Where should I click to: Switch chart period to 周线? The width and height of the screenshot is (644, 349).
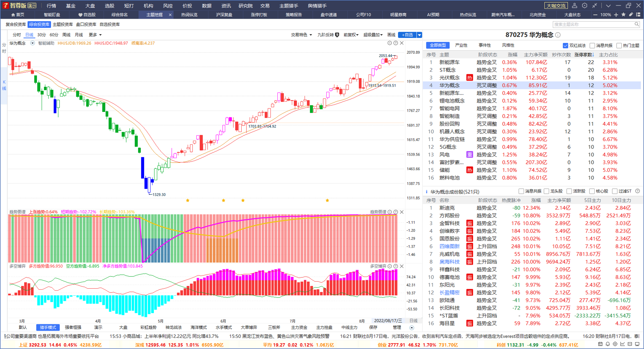click(x=66, y=35)
